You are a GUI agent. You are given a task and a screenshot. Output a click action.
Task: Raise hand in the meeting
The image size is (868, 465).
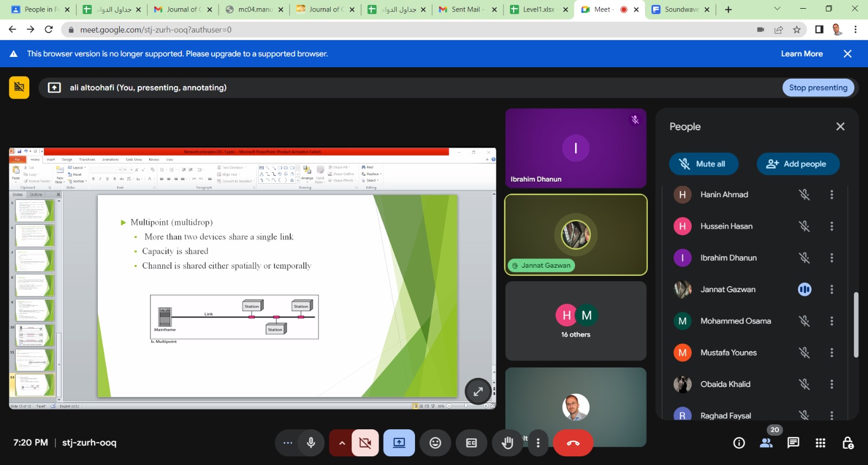pyautogui.click(x=507, y=443)
